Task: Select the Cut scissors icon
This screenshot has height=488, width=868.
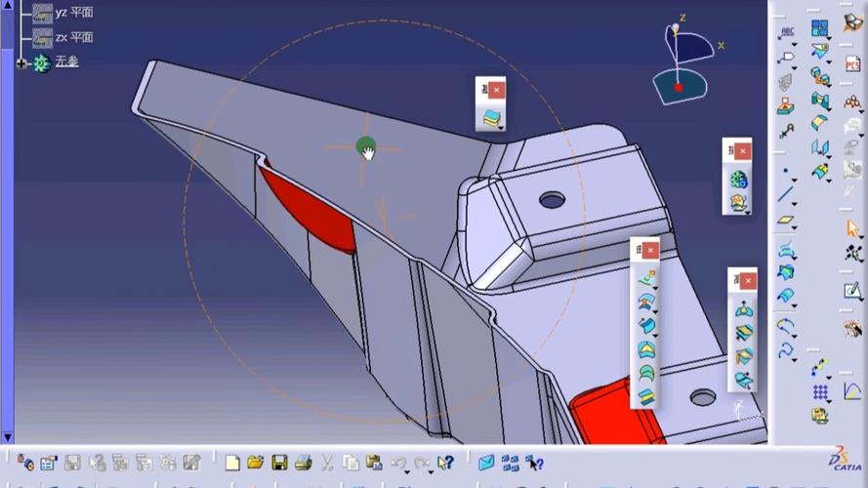Action: [327, 463]
